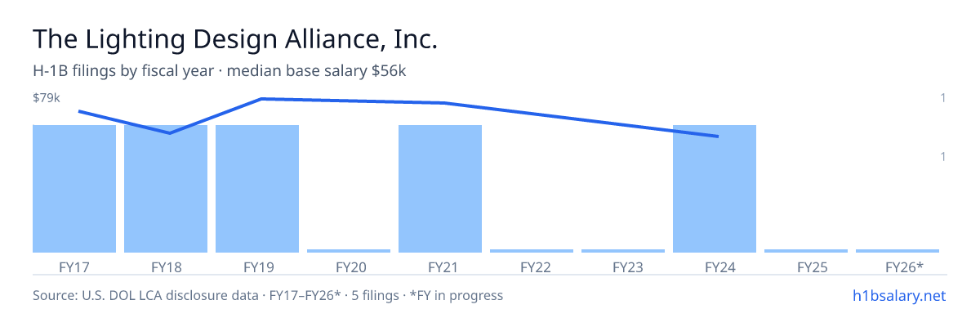Click the small FY23 bar stub
Viewport: 980px width, 327px height.
(623, 251)
